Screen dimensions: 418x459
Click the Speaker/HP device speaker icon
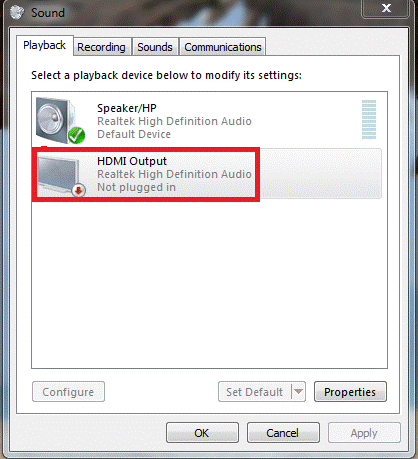[57, 120]
